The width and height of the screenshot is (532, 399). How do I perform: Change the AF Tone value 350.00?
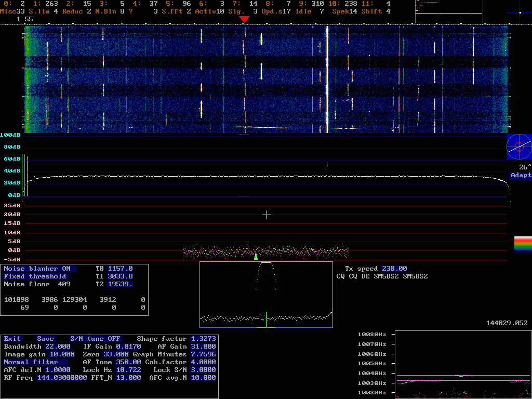(x=128, y=362)
